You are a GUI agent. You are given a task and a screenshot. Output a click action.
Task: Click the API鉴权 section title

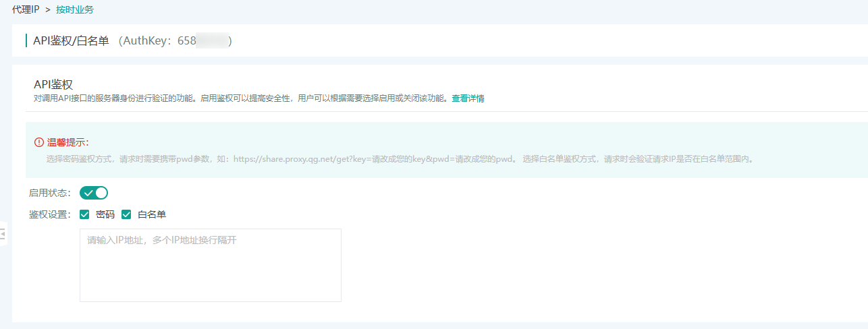pos(53,84)
